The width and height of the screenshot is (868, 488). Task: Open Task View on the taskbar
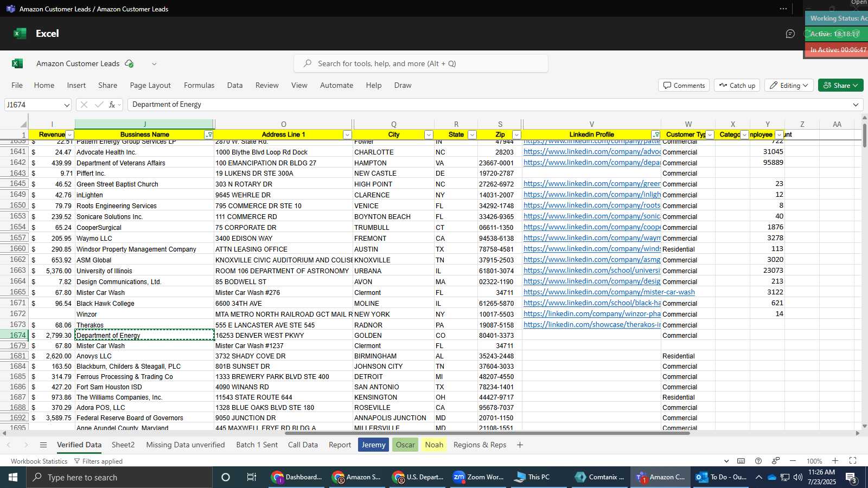(251, 477)
